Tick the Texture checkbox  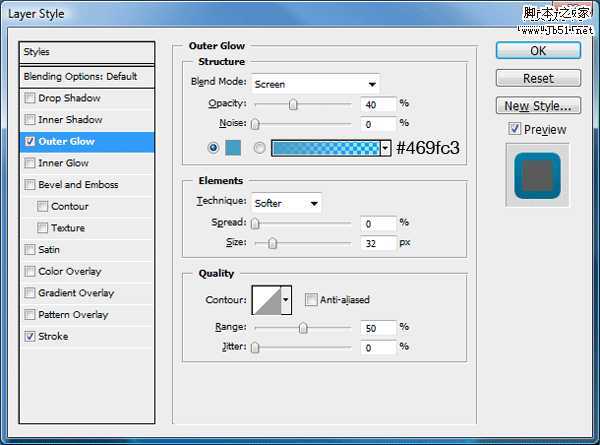[x=42, y=228]
